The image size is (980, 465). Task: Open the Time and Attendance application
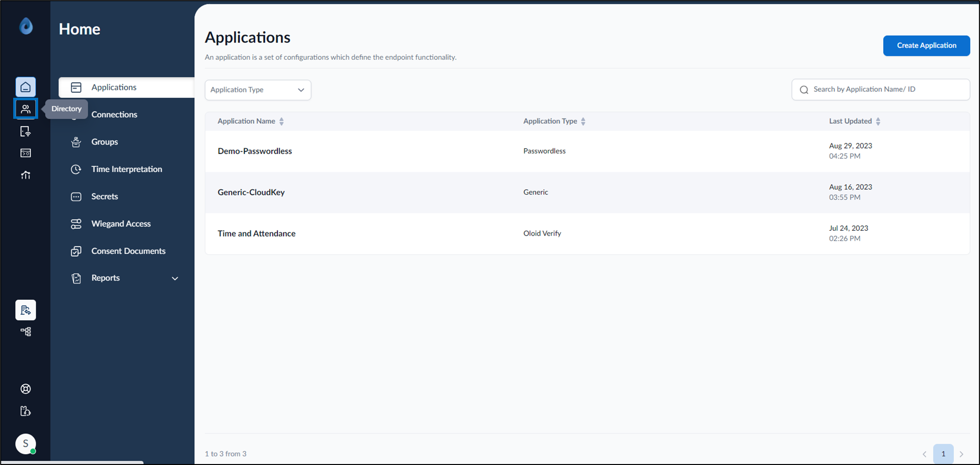click(256, 233)
